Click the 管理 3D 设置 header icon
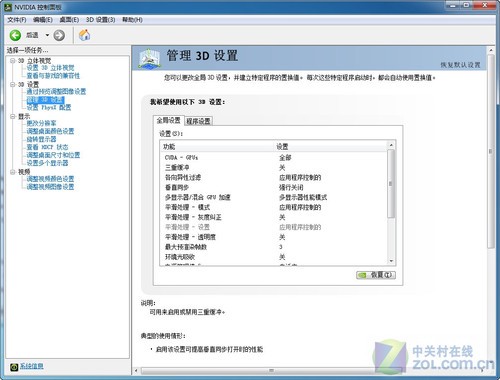This screenshot has width=500, height=380. [149, 59]
